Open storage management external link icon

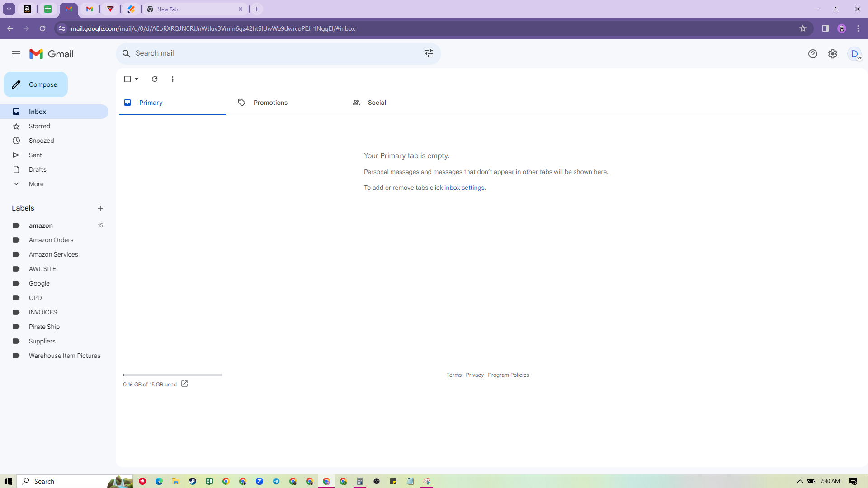click(184, 384)
